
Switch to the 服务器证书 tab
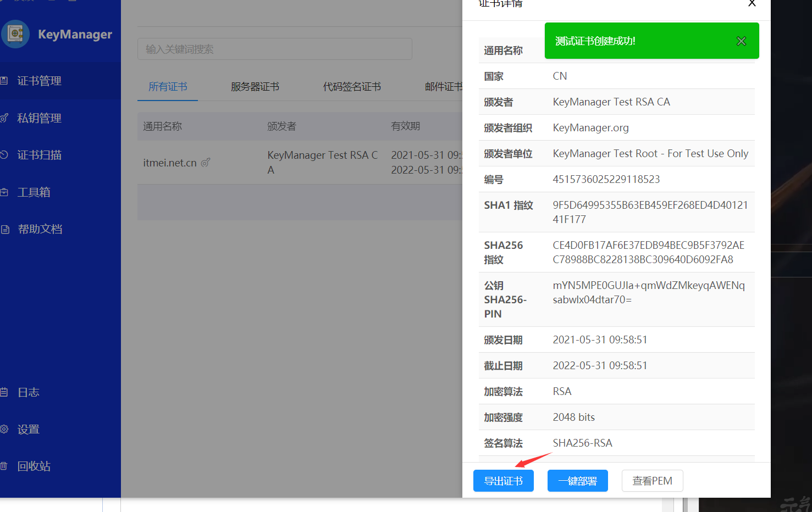pyautogui.click(x=255, y=87)
